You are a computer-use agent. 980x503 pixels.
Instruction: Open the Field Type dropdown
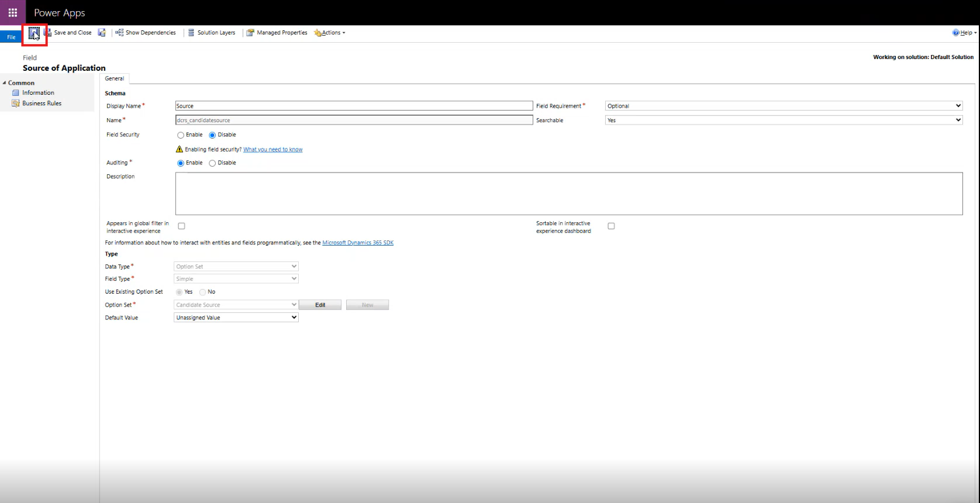click(236, 279)
